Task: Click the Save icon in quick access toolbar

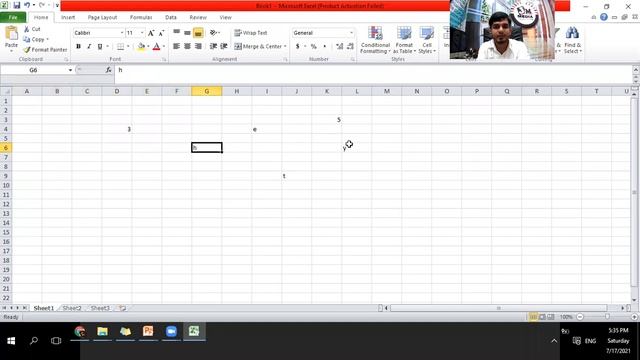Action: click(17, 5)
